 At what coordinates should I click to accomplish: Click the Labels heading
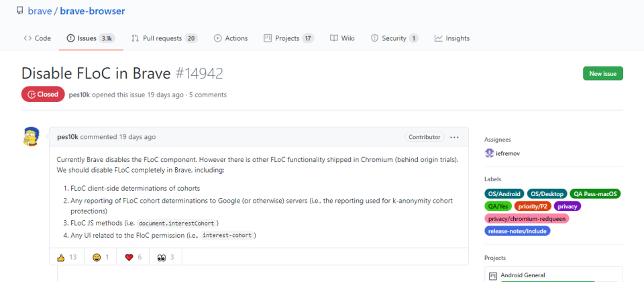point(493,179)
